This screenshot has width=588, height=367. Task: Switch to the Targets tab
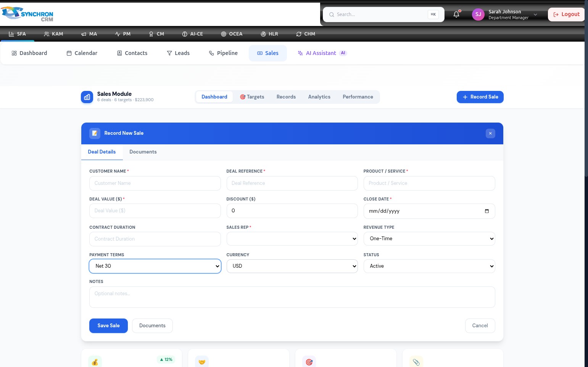coord(252,97)
